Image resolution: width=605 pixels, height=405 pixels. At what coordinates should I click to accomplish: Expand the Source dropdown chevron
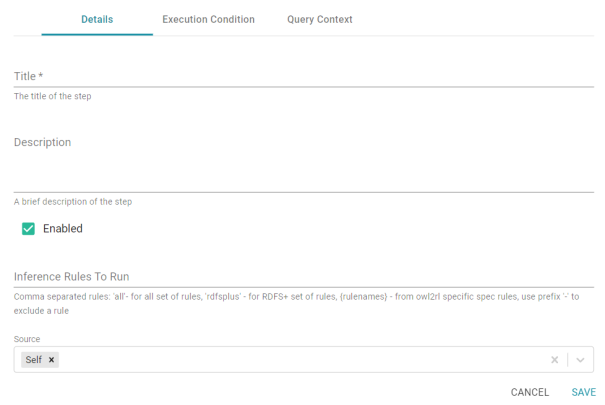point(580,360)
